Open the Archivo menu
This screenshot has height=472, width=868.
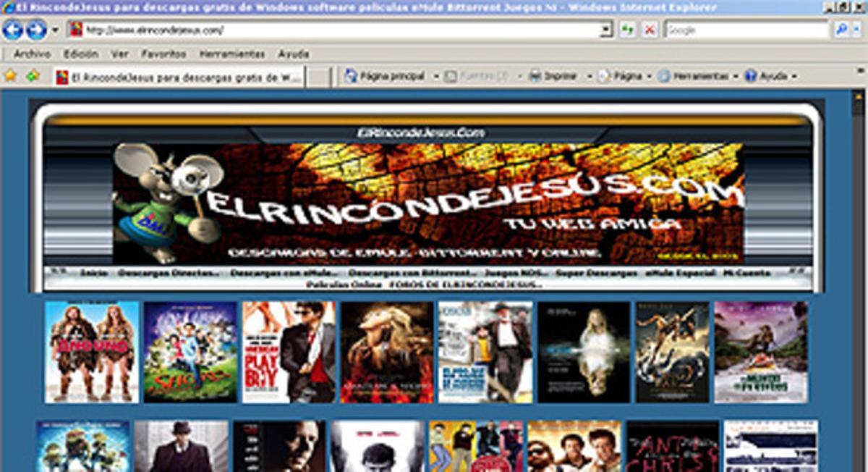[x=32, y=54]
